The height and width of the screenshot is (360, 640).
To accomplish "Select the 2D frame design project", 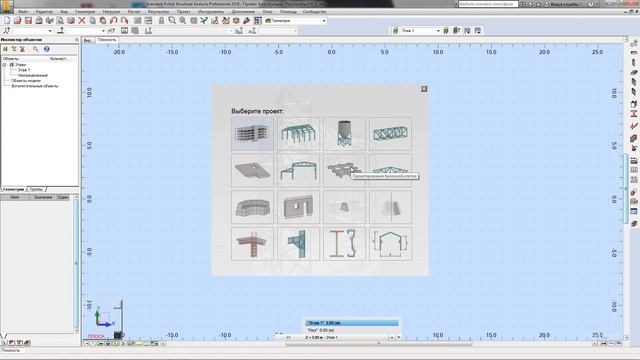I will tap(298, 171).
